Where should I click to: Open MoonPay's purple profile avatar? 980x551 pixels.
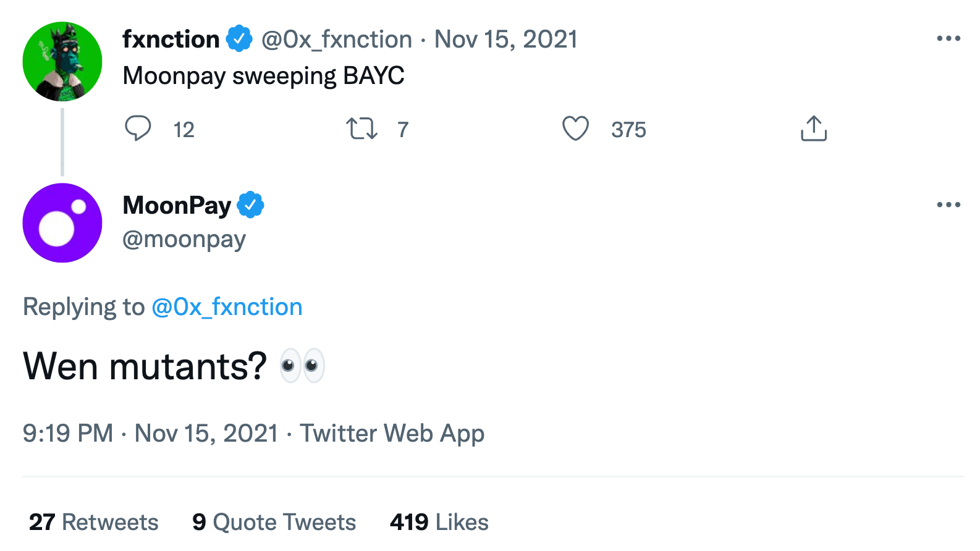62,222
